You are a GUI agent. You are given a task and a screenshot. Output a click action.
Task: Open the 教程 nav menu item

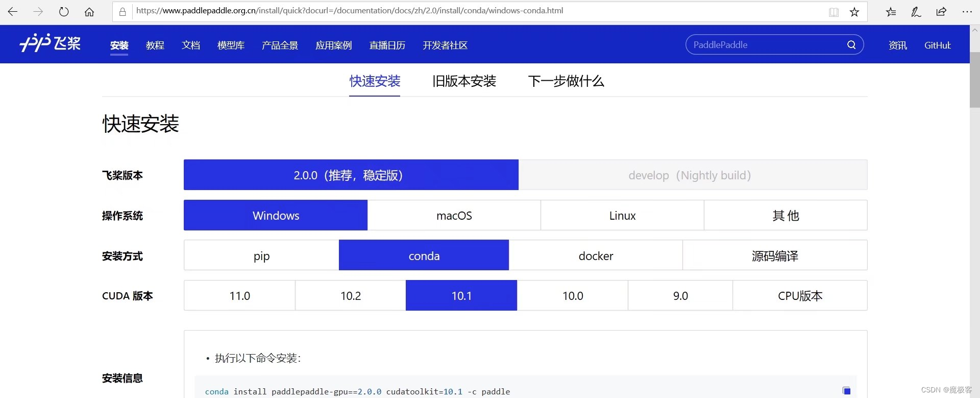click(x=155, y=45)
